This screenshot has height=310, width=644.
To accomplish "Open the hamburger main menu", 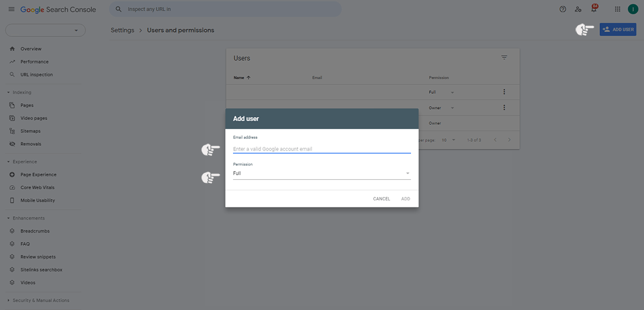I will coord(11,9).
